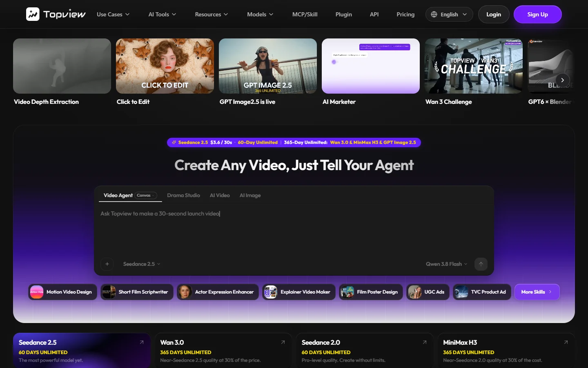Select the Explainer Video Maker skill
588x368 pixels.
pyautogui.click(x=298, y=292)
